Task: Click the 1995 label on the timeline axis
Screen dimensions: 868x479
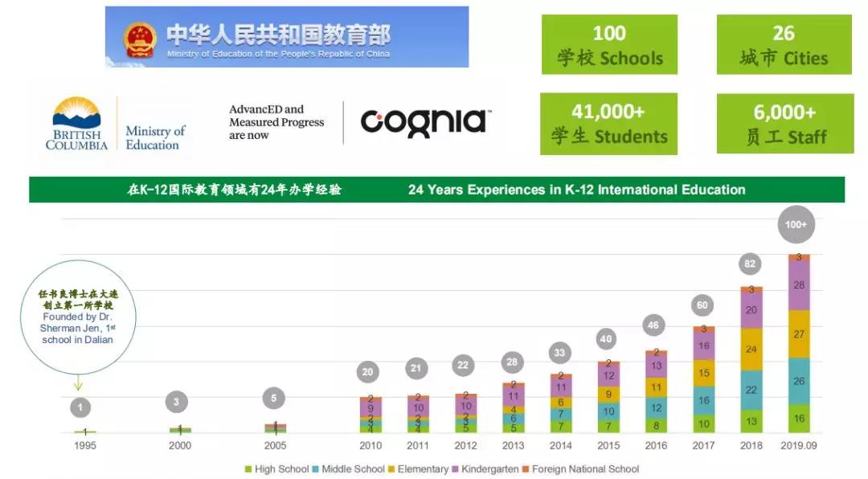Action: click(x=84, y=445)
